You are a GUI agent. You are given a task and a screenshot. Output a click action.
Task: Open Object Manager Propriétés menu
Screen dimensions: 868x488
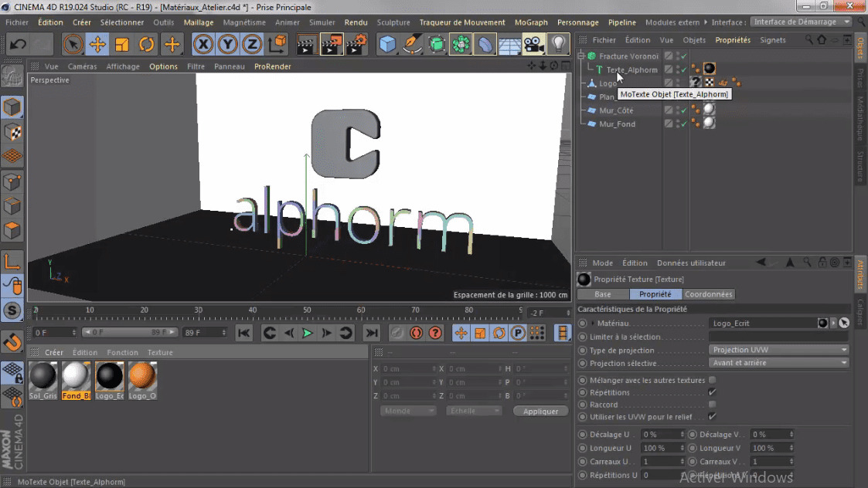pyautogui.click(x=733, y=40)
